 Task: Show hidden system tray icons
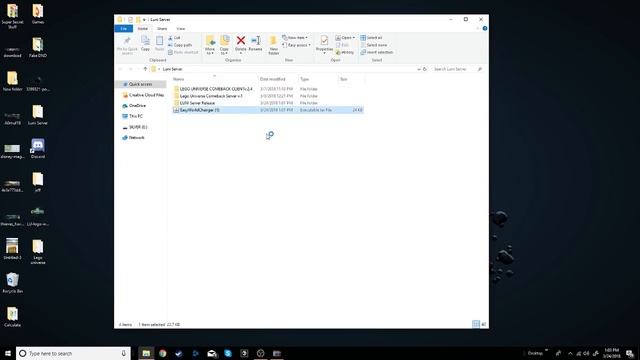570,353
